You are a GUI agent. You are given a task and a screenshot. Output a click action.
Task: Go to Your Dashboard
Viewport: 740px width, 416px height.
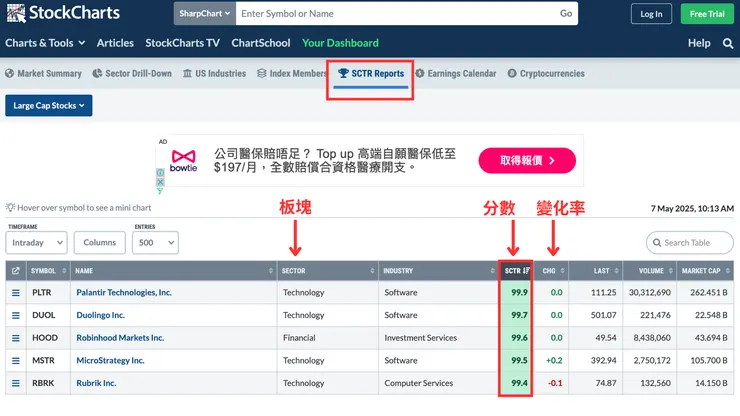tap(340, 43)
